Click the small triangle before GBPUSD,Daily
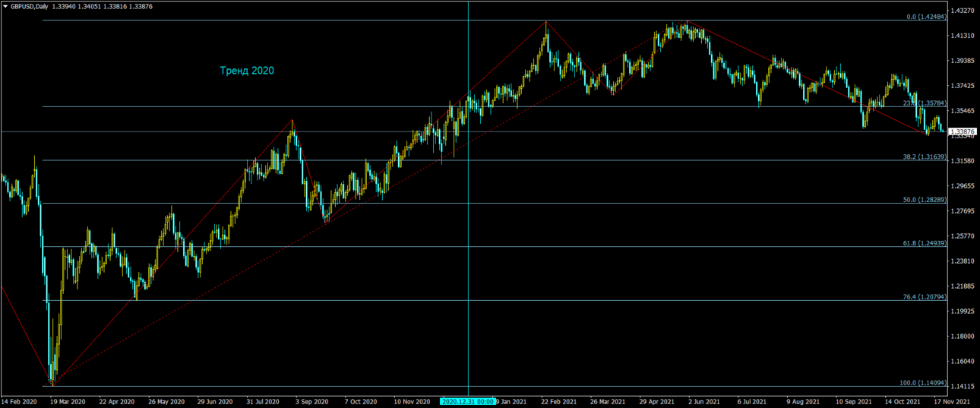The height and width of the screenshot is (408, 980). (x=5, y=6)
